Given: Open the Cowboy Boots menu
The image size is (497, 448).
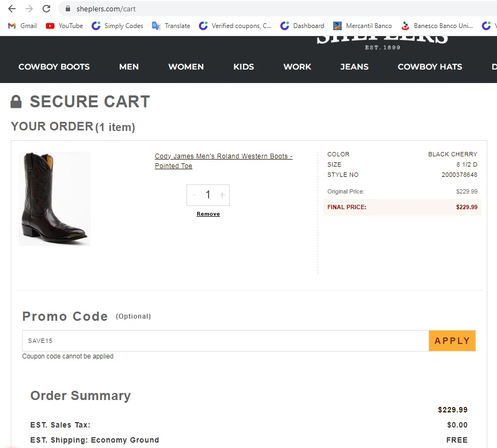Looking at the screenshot, I should coord(54,67).
